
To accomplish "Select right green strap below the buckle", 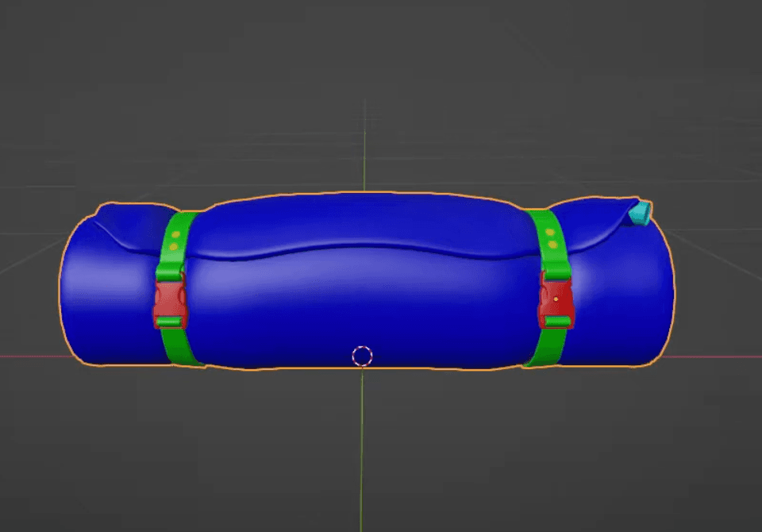I will click(x=547, y=348).
